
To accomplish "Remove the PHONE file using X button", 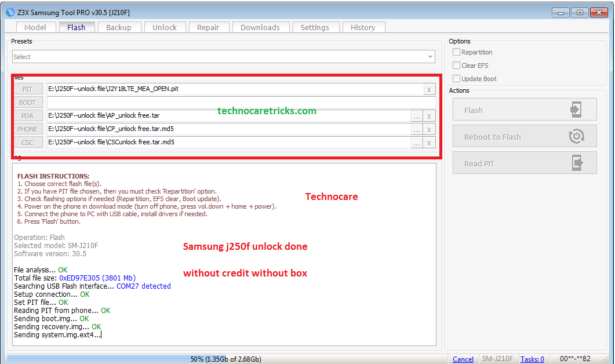I will tap(429, 129).
